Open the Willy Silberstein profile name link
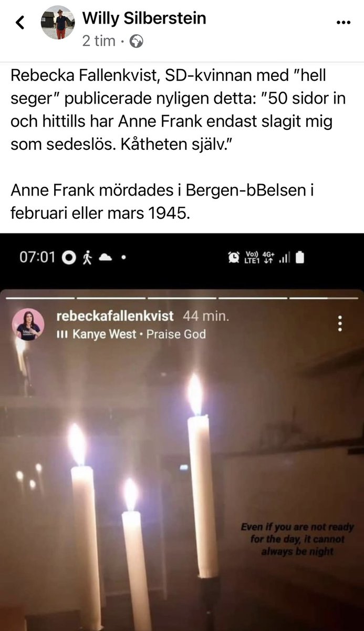Screen dimensions: 364x631 [144, 18]
